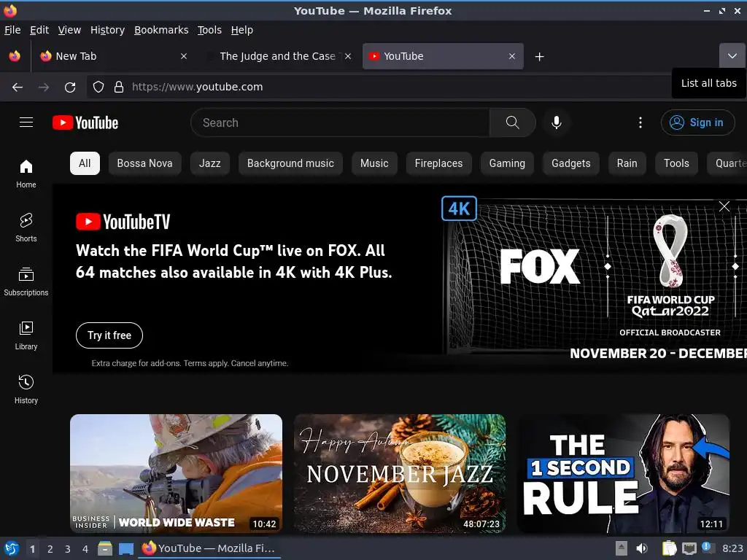
Task: Open Subscriptions in sidebar
Action: pos(26,281)
